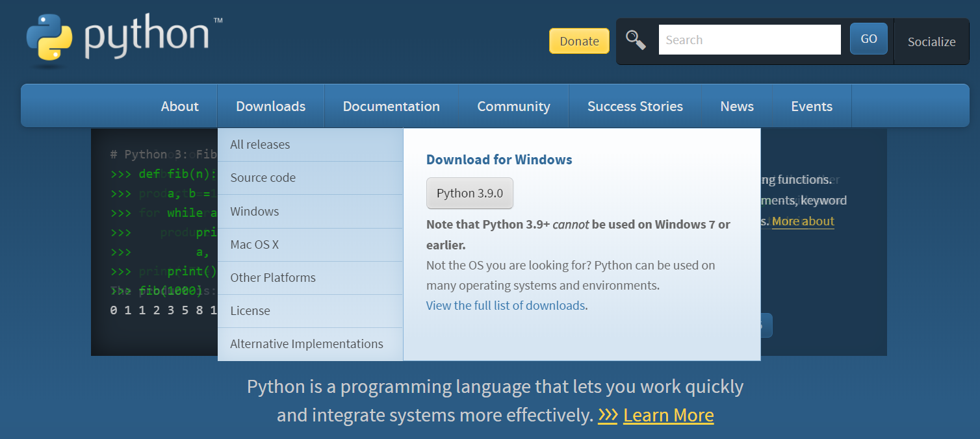Choose Mac OS X downloads
This screenshot has width=980, height=439.
(x=311, y=245)
